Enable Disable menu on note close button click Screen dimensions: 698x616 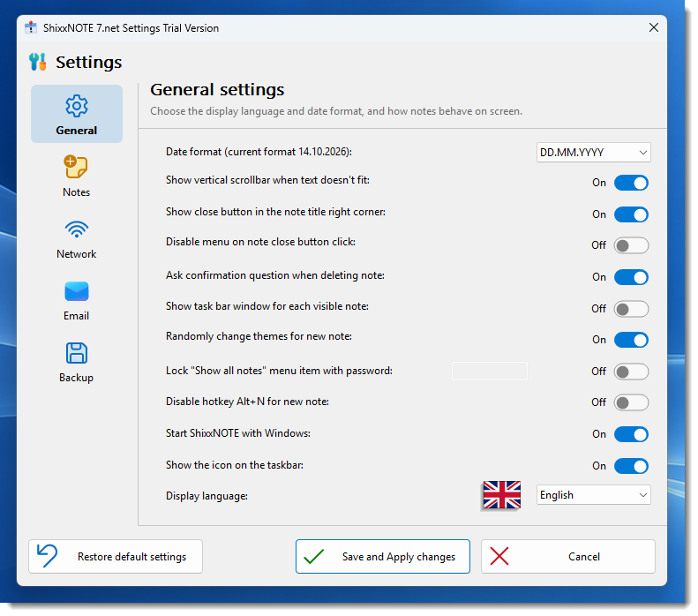point(631,245)
